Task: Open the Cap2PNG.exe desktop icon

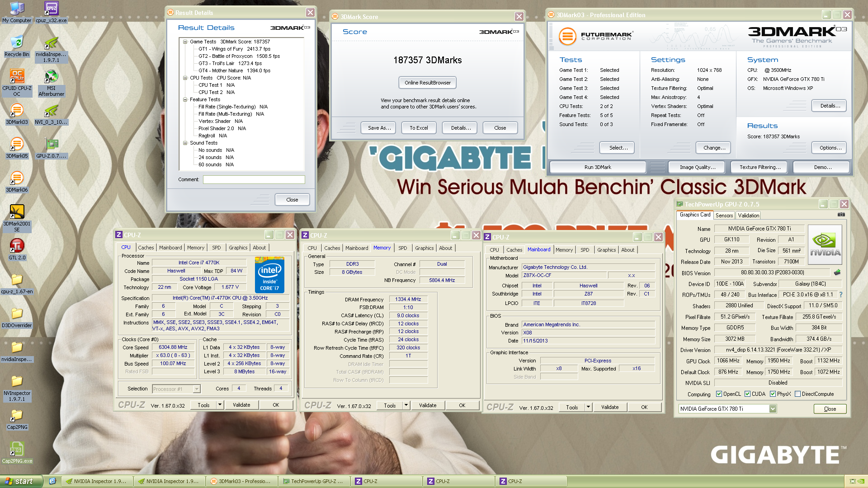Action: tap(17, 453)
